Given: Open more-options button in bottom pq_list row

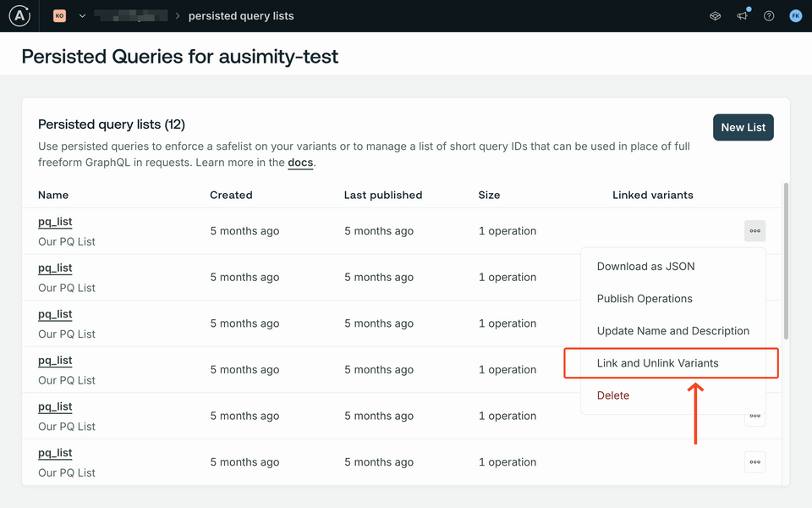Looking at the screenshot, I should [x=755, y=462].
